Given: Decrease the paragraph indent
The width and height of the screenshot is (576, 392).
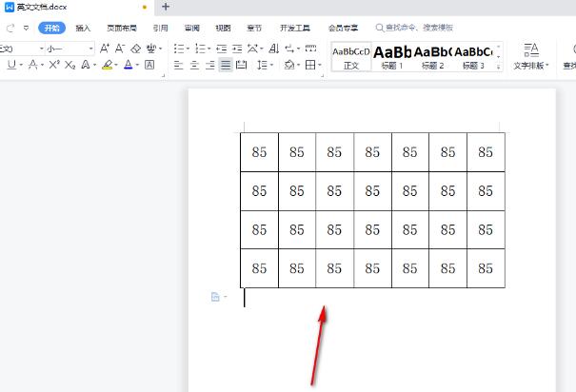Looking at the screenshot, I should point(222,49).
